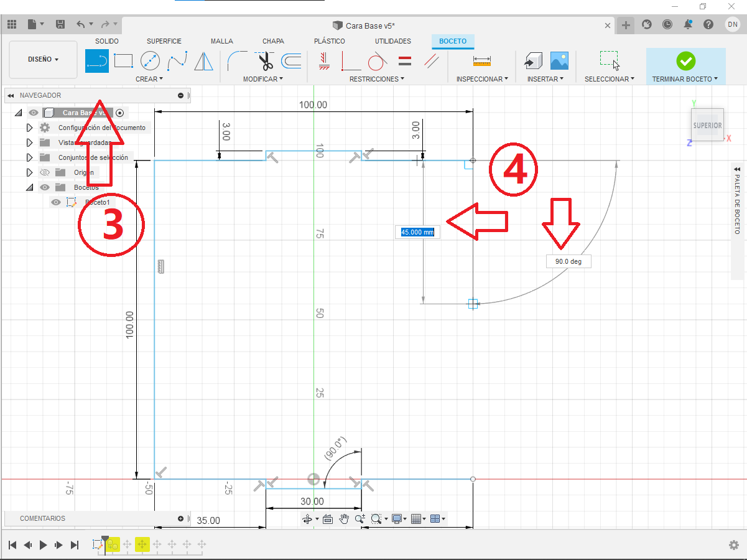
Task: Open a new design tab with plus
Action: point(626,25)
